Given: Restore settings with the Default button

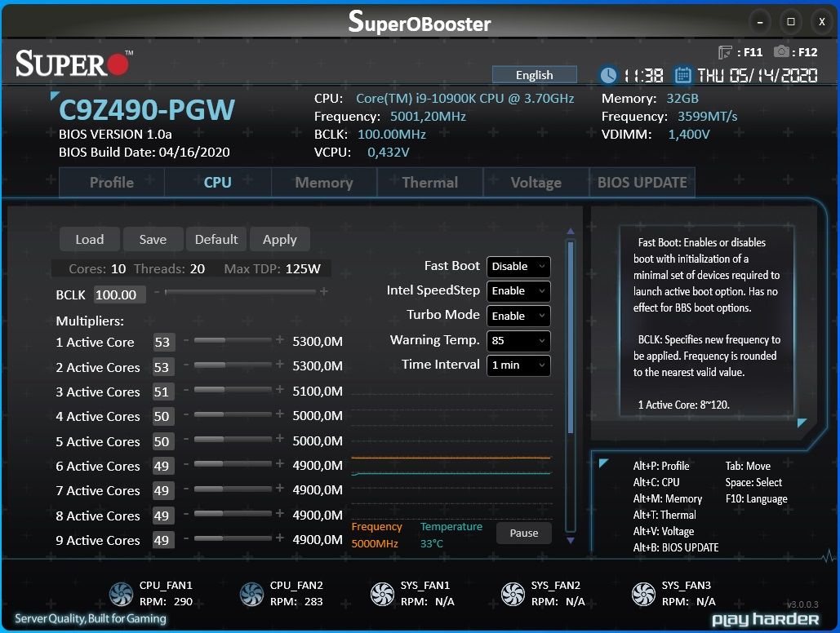Looking at the screenshot, I should (216, 239).
